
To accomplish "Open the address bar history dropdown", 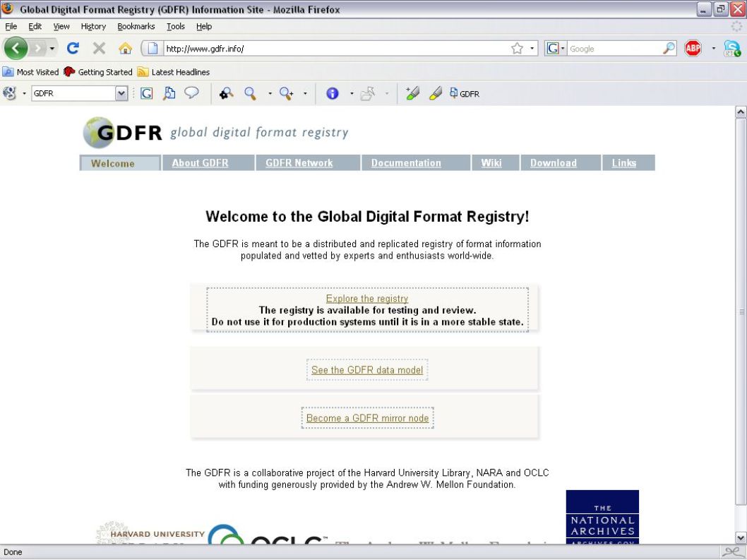I will (x=532, y=48).
